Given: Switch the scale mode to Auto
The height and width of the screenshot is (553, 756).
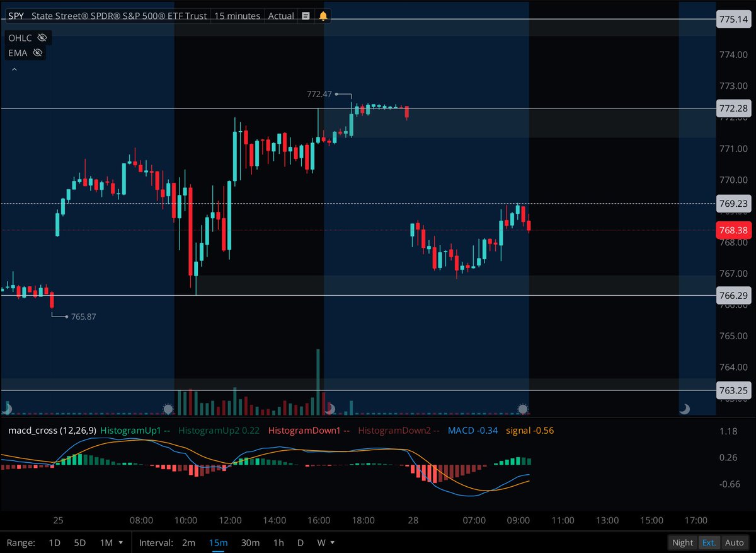Looking at the screenshot, I should [x=734, y=542].
